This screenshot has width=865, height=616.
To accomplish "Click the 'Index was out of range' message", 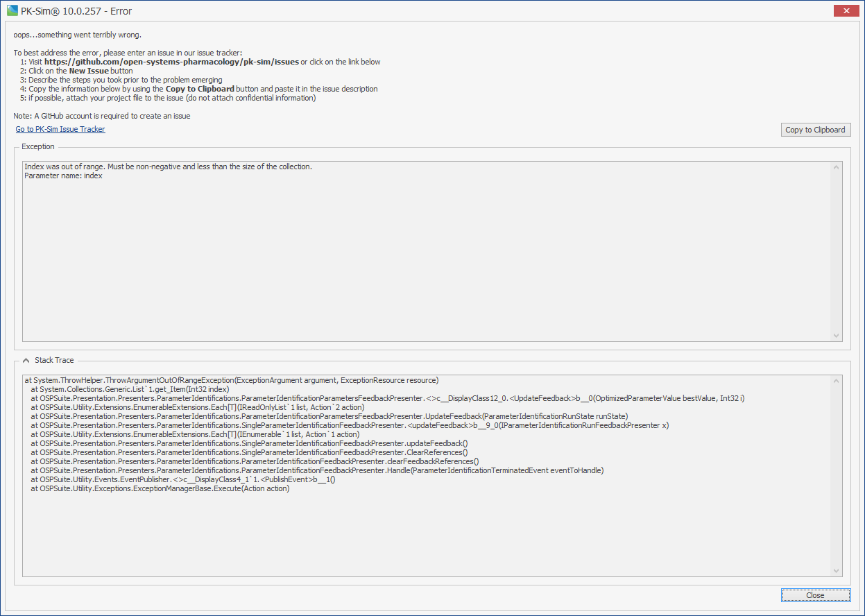I will click(168, 166).
